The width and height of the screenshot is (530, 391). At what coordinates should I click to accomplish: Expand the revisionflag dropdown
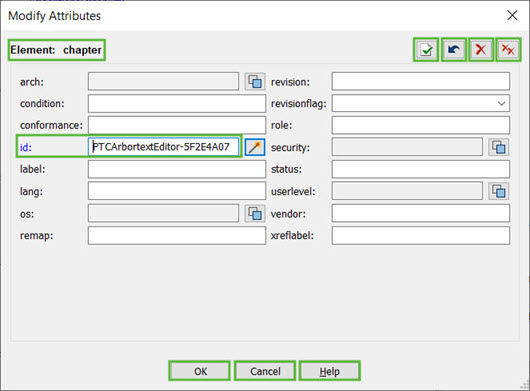click(x=502, y=103)
